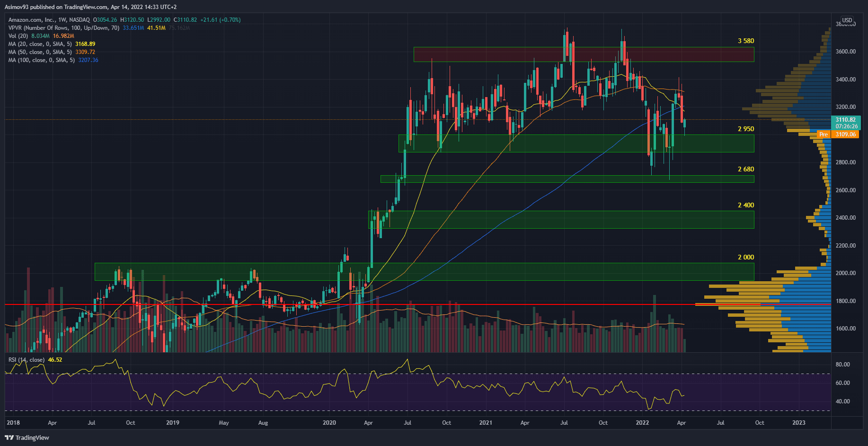This screenshot has height=446, width=868.
Task: Click the MA 100 indicator legend
Action: click(x=41, y=60)
